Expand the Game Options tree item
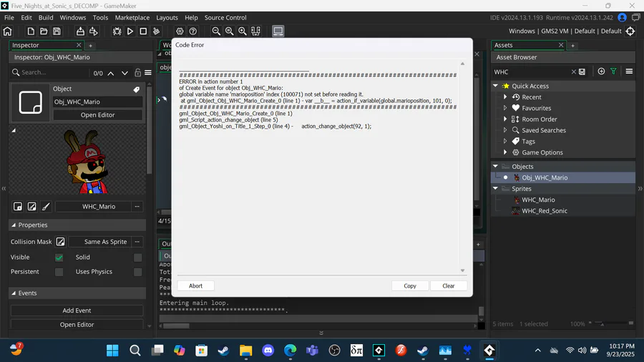The width and height of the screenshot is (644, 362). 505,152
